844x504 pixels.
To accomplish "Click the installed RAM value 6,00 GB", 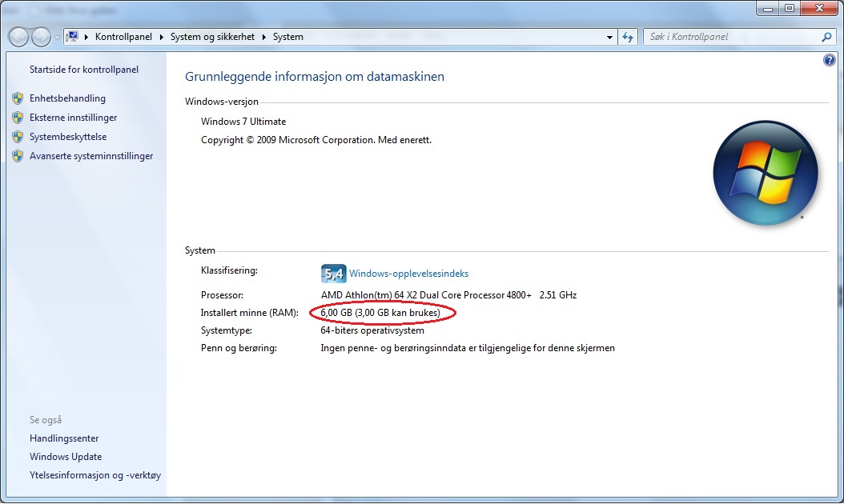I will click(x=380, y=313).
